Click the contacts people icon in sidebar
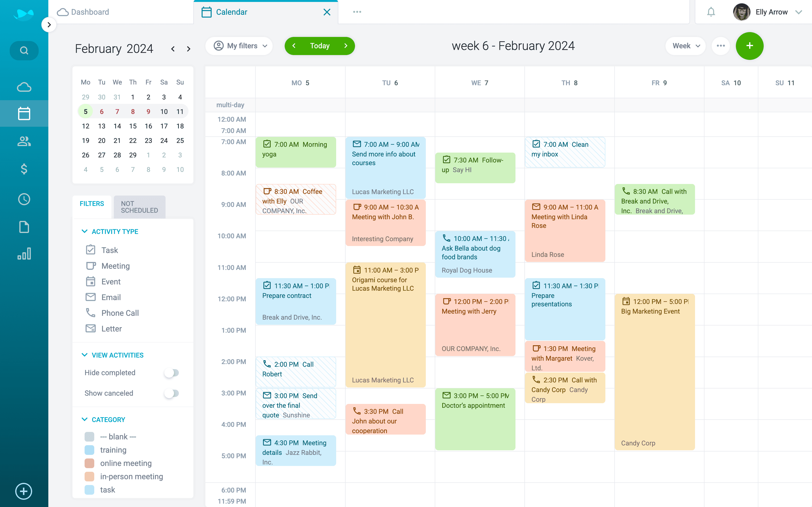 [x=24, y=141]
